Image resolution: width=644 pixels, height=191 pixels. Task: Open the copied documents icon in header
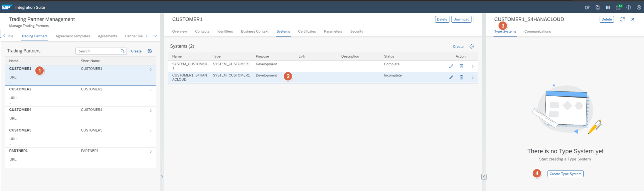pyautogui.click(x=597, y=7)
